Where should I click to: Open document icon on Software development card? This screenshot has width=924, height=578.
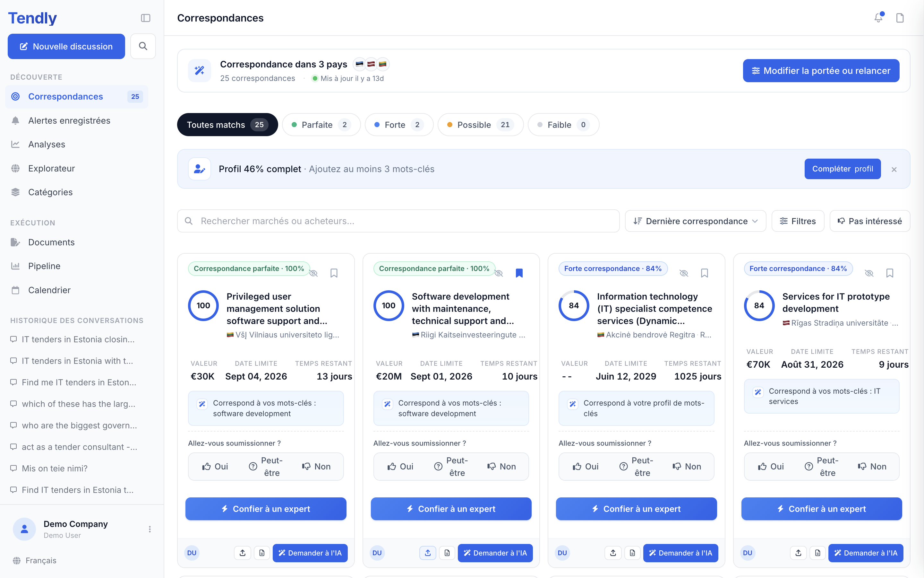pos(447,553)
